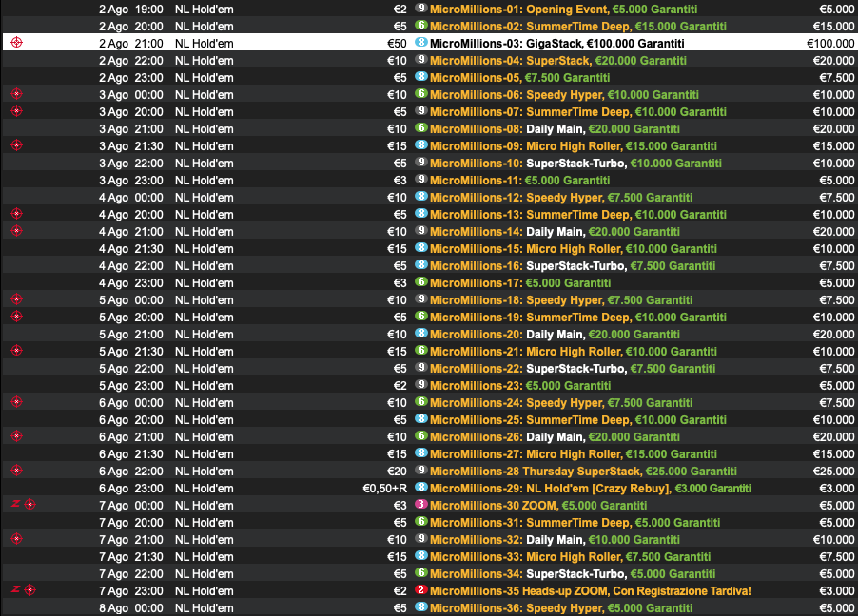Open 'MicroMillions-08: Daily Main, €20.000 Garantiti'
The width and height of the screenshot is (858, 616).
point(555,129)
